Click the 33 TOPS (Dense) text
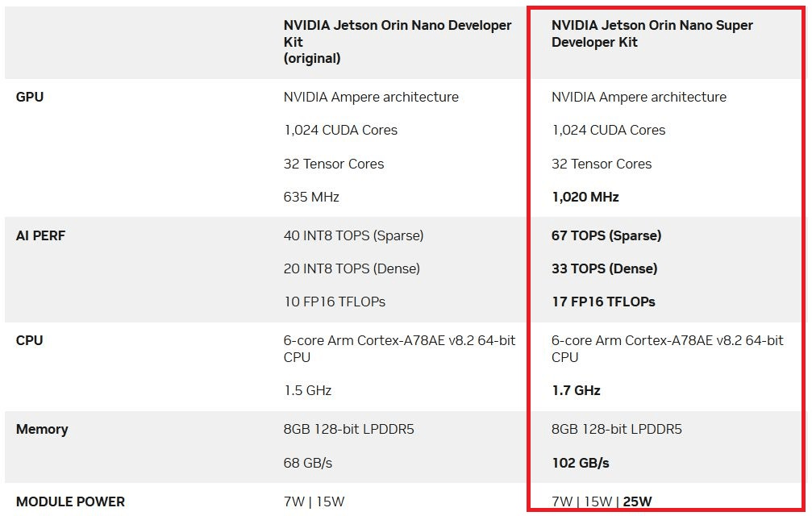Screen dimensions: 812x516 (x=604, y=268)
